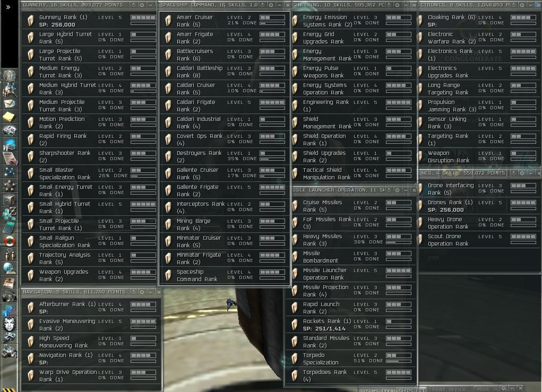
Task: Click the asterisk icon in Navigation window header
Action: pyautogui.click(x=133, y=292)
